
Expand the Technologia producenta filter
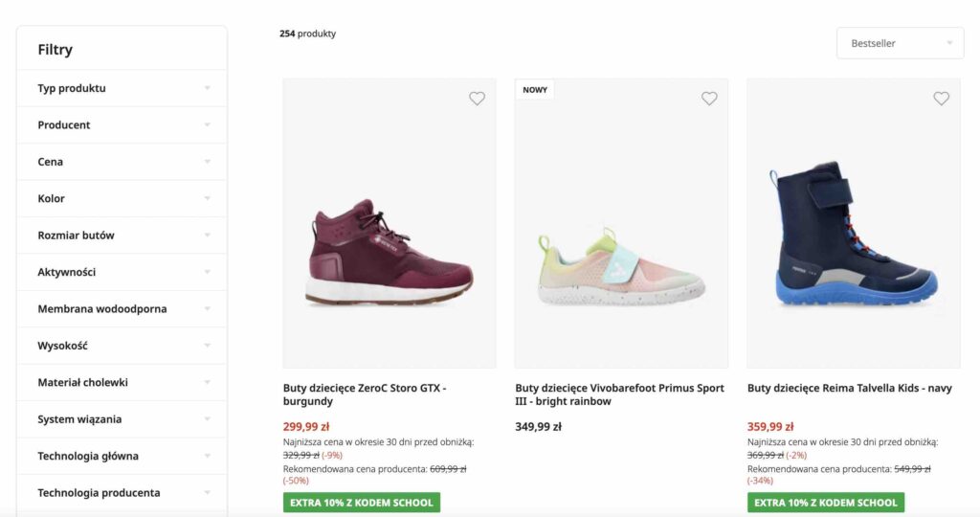tap(122, 493)
